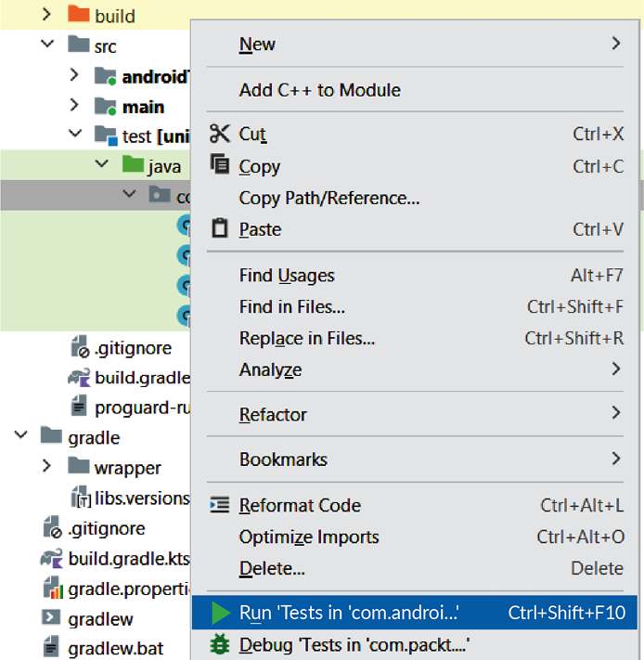
Task: Collapse the src folder
Action: (x=47, y=45)
